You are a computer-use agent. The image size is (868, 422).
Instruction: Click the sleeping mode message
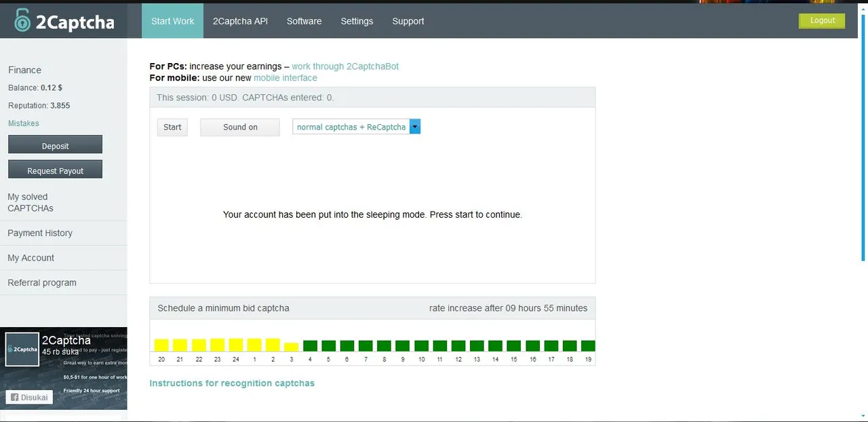click(x=372, y=214)
